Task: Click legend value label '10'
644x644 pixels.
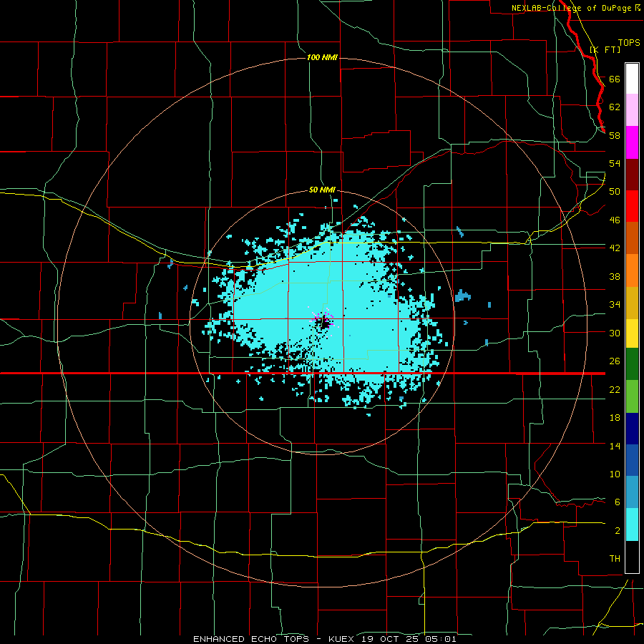Action: [x=615, y=474]
